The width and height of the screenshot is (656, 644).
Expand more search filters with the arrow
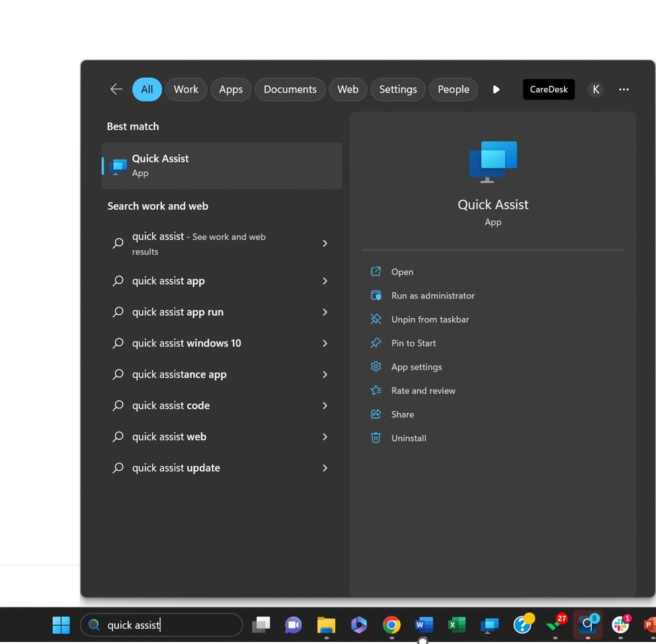pos(496,89)
